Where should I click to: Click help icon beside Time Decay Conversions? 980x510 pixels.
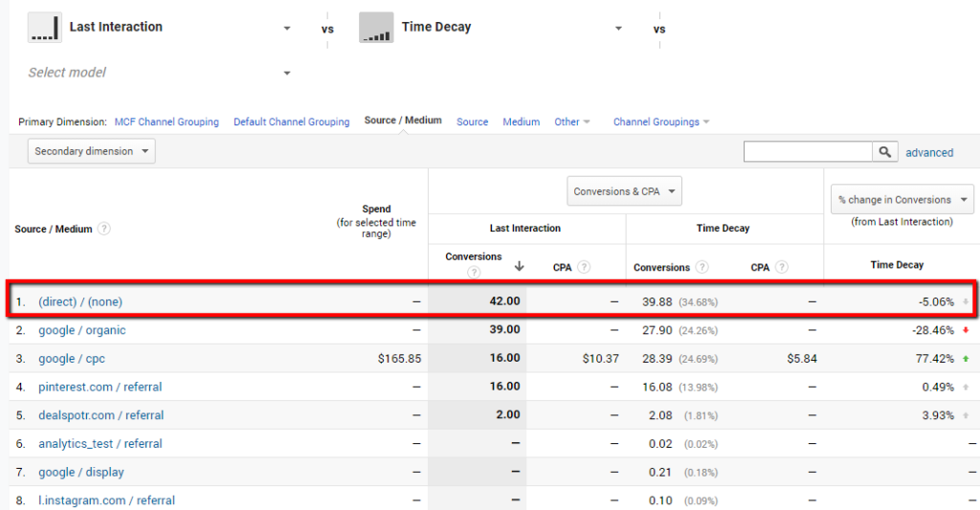[x=702, y=268]
